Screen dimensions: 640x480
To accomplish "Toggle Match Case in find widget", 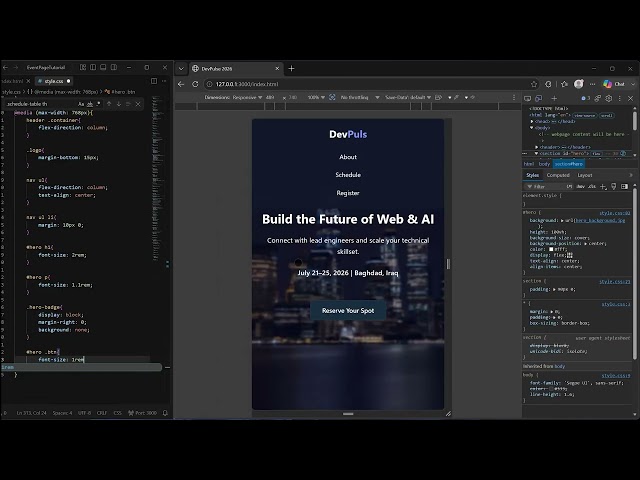I will point(81,104).
